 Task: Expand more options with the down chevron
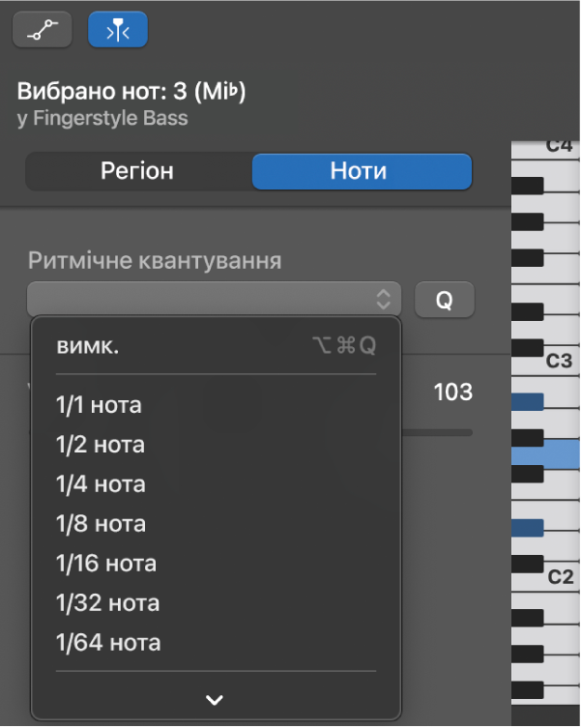pos(215,700)
